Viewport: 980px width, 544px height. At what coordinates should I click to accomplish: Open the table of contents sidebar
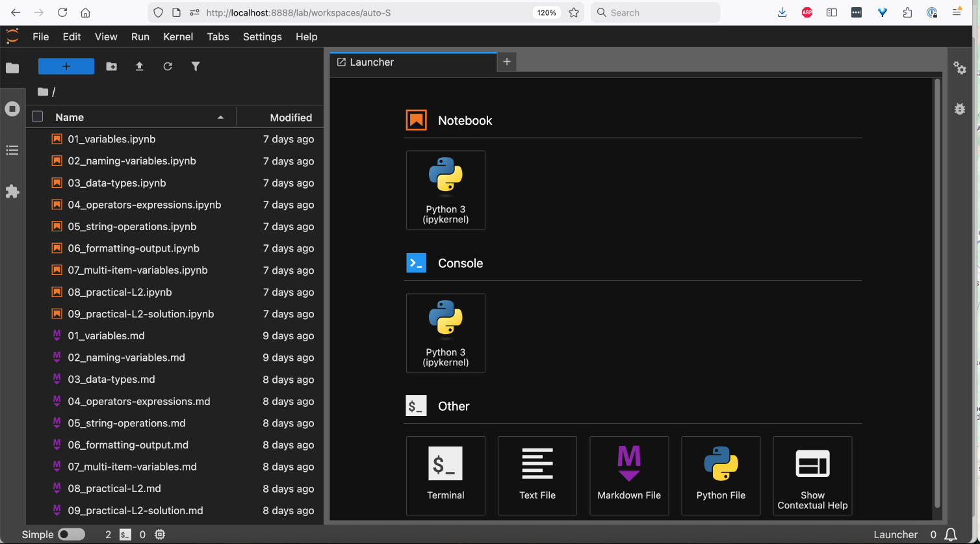(x=12, y=150)
